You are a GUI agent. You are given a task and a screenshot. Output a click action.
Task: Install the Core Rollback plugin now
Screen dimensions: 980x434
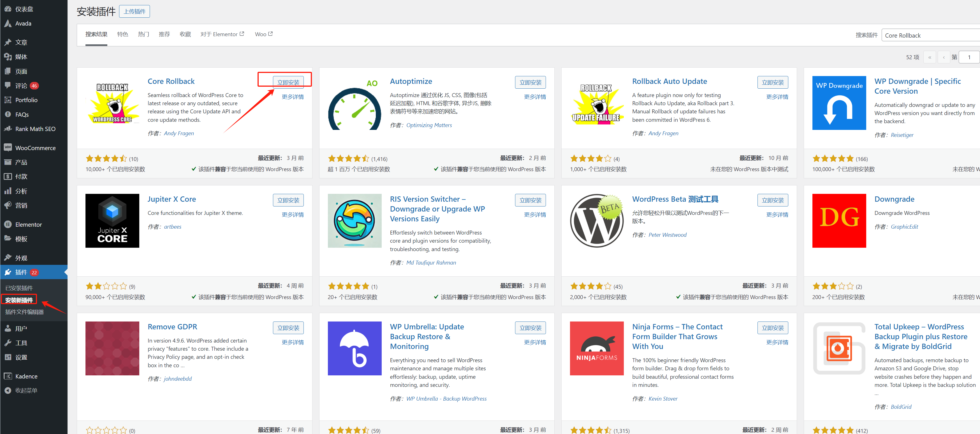(x=288, y=82)
